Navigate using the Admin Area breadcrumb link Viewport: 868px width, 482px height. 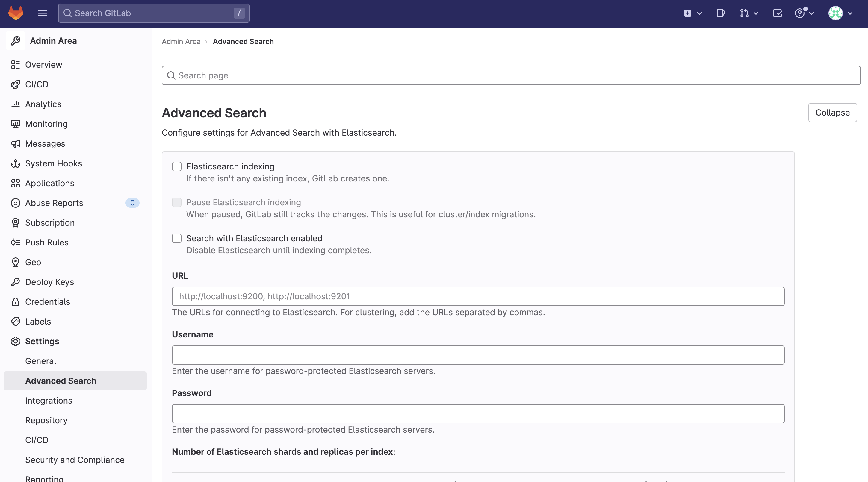click(x=181, y=41)
